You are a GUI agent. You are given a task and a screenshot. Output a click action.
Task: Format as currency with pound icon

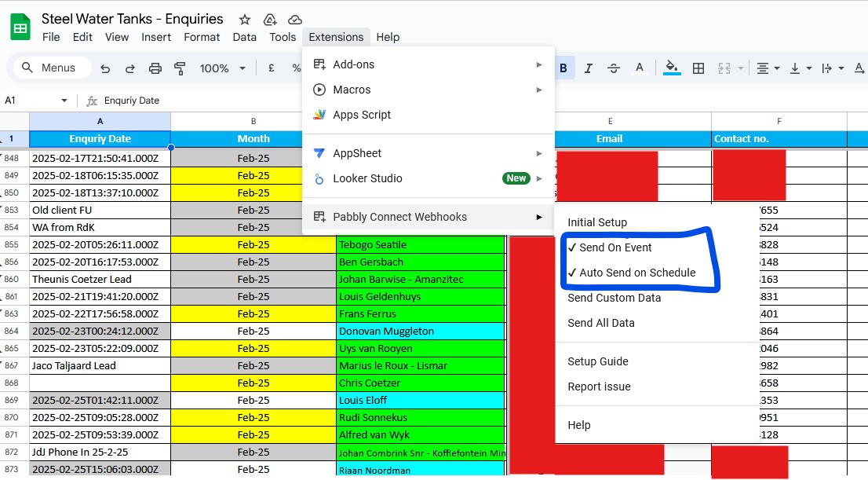click(x=272, y=68)
